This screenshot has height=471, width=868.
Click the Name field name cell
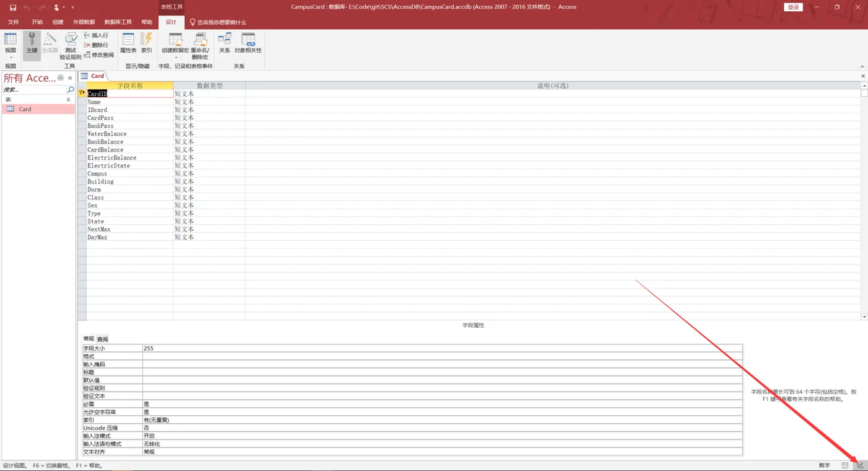tap(130, 102)
